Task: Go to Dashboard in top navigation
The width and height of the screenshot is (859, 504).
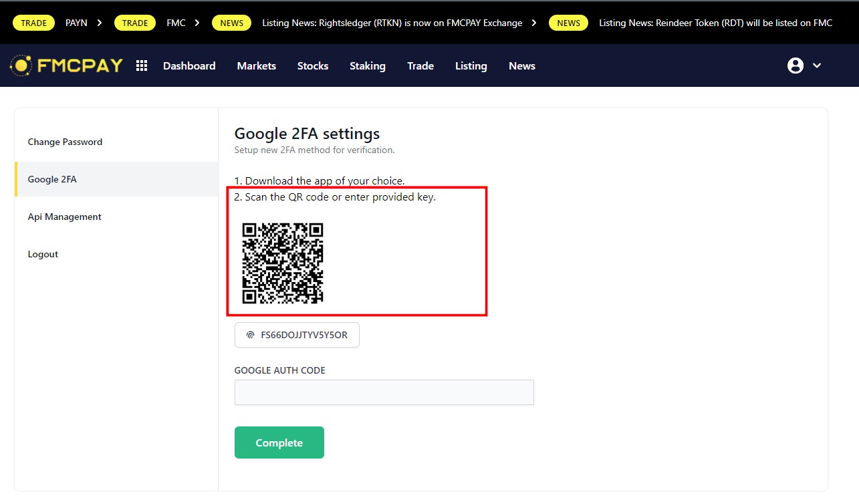Action: click(189, 66)
